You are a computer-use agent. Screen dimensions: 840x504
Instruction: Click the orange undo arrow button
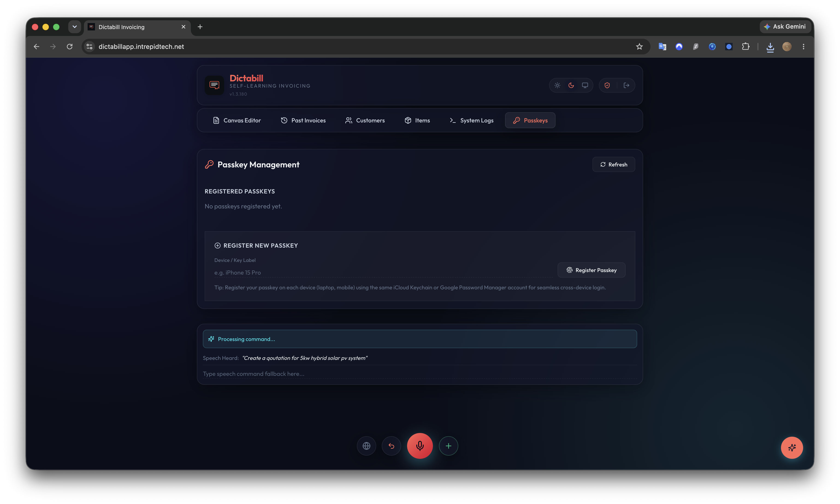pos(391,446)
